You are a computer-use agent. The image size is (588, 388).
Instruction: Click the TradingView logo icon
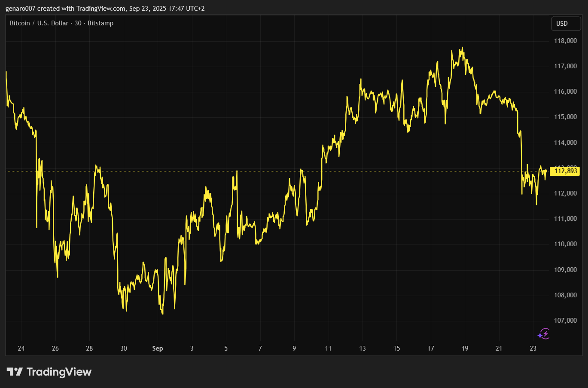tap(14, 372)
